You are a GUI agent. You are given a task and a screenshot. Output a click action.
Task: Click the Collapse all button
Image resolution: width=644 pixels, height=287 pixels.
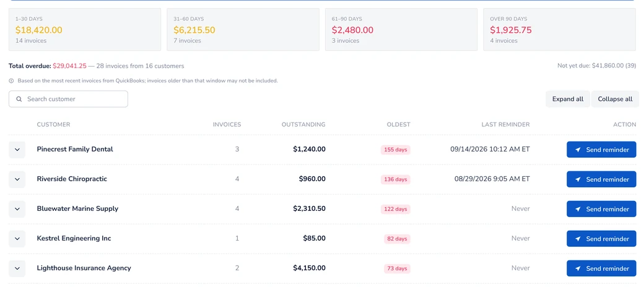(615, 99)
